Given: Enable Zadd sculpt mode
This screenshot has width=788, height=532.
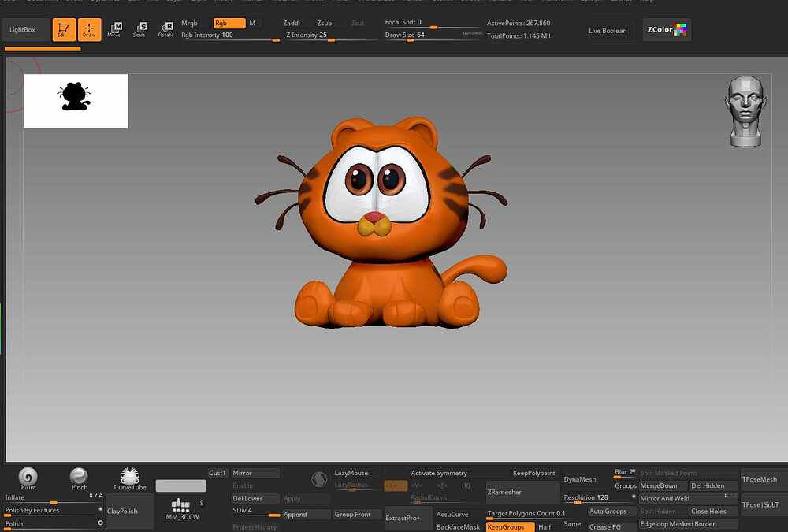Looking at the screenshot, I should 291,23.
